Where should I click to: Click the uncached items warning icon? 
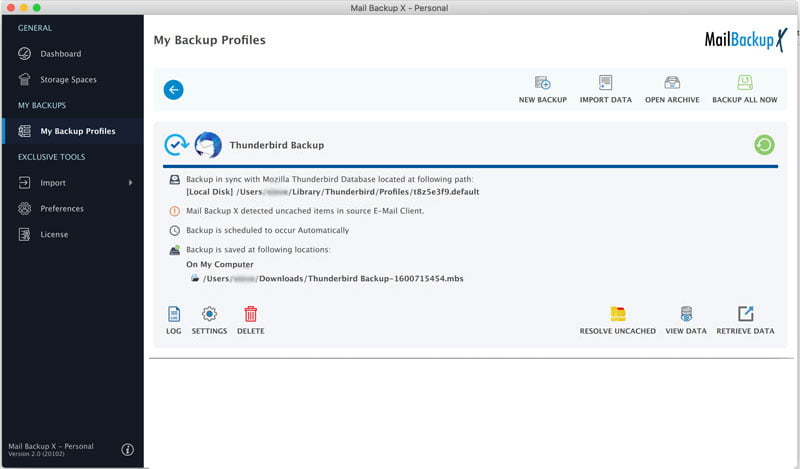pos(174,211)
